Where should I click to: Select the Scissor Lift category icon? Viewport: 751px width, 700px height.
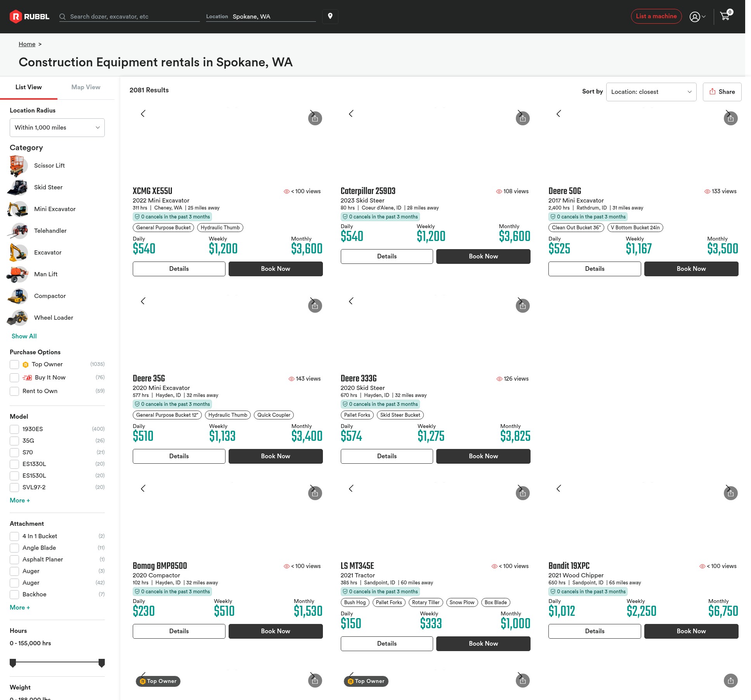pos(18,166)
